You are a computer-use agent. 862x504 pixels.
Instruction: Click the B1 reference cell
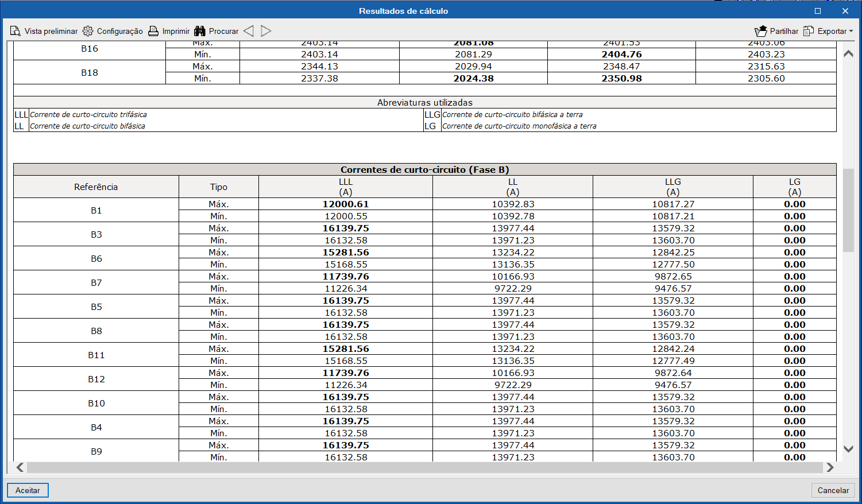(96, 210)
